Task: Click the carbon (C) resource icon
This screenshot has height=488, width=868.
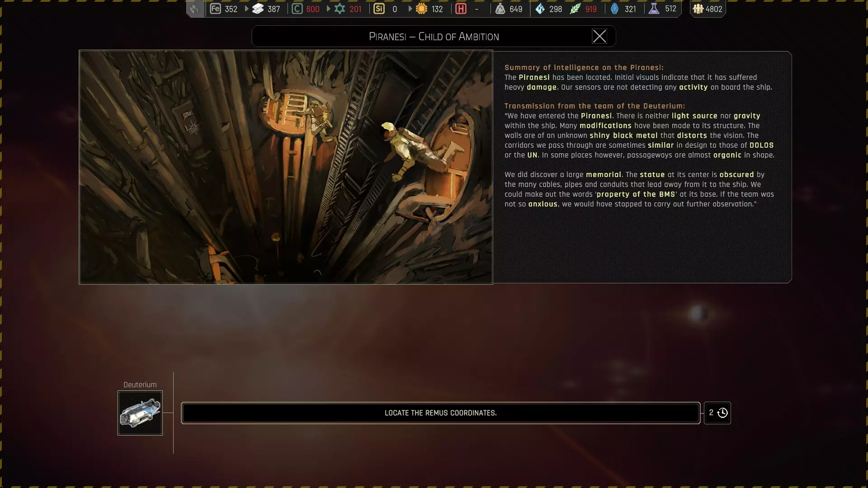Action: coord(297,9)
